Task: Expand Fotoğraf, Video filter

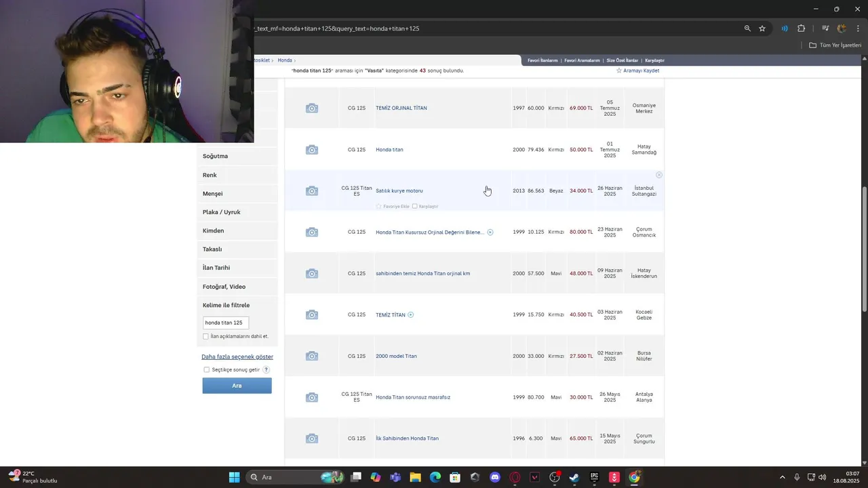Action: (237, 287)
